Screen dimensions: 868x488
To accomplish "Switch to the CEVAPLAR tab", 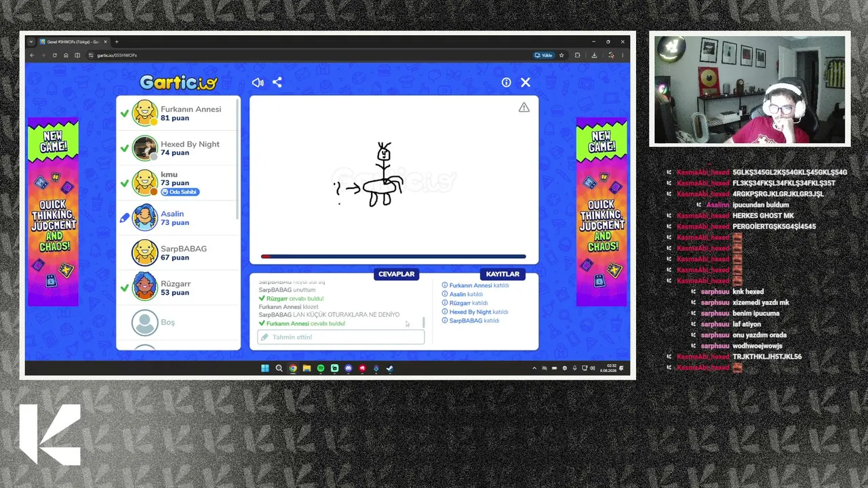I will (396, 274).
